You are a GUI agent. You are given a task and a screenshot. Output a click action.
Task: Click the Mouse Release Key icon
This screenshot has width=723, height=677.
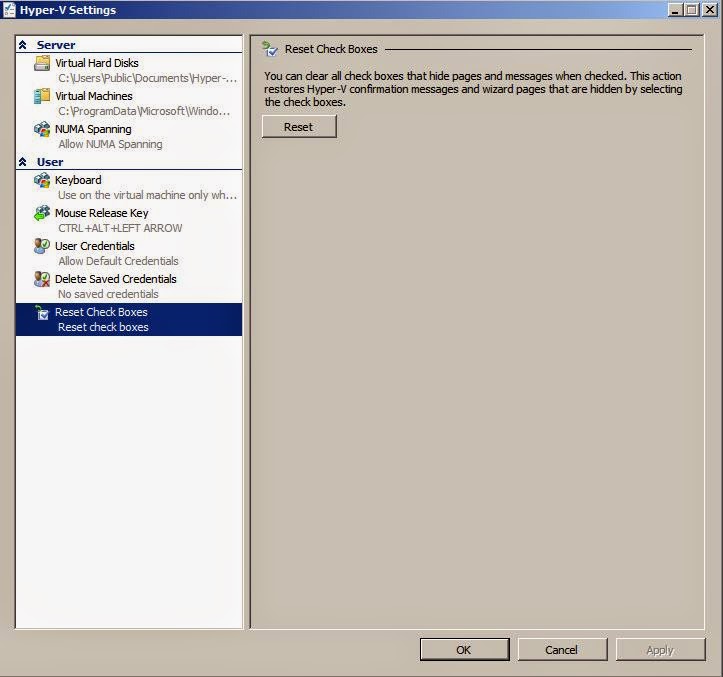pyautogui.click(x=42, y=213)
